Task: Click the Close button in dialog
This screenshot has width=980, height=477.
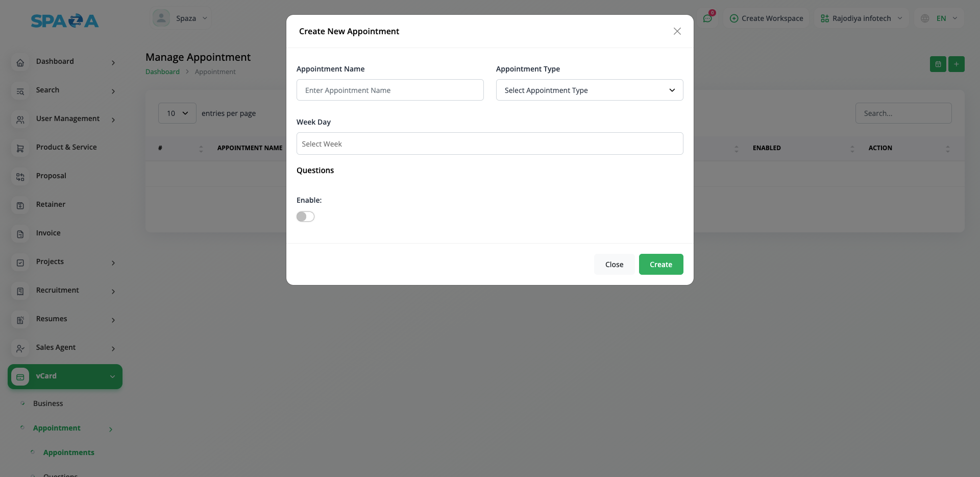Action: pyautogui.click(x=614, y=265)
